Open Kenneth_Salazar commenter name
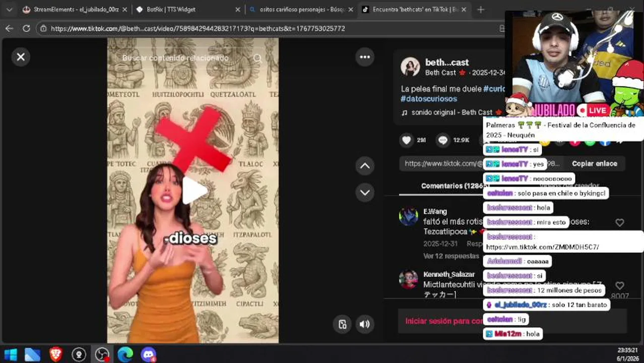 tap(449, 274)
